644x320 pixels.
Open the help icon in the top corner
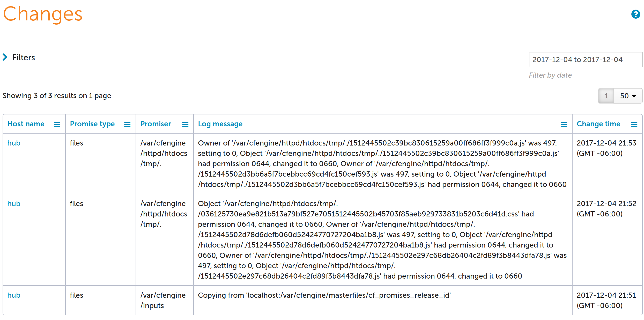(635, 14)
